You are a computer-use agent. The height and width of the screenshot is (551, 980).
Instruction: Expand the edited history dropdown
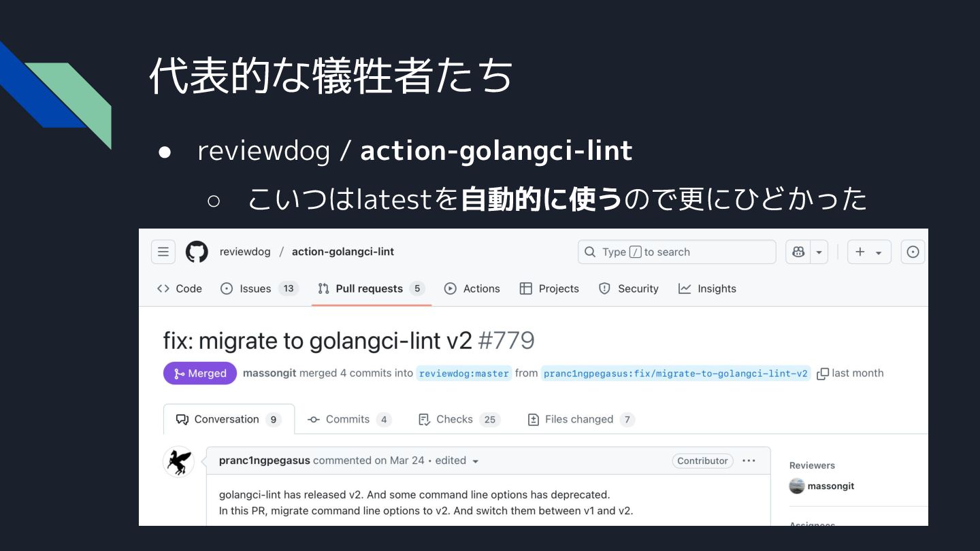point(475,461)
